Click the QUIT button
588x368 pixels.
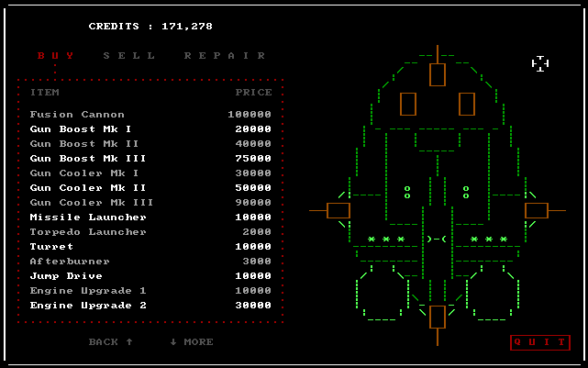[x=539, y=342]
